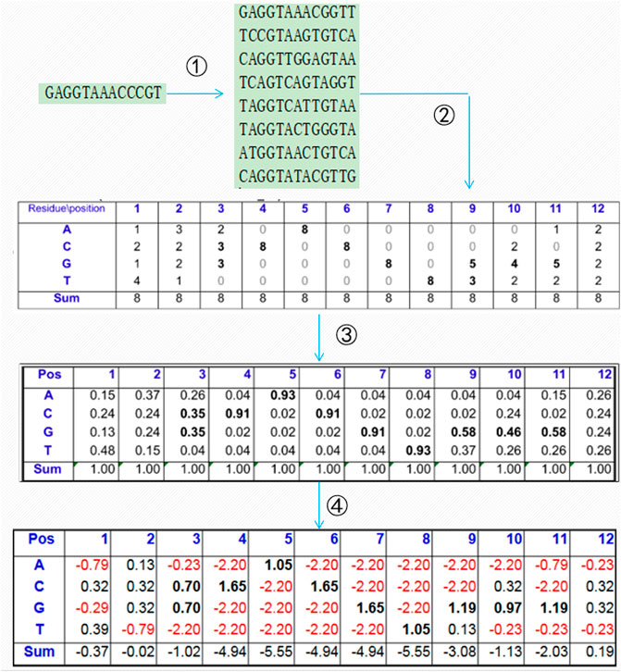The image size is (621, 672).
Task: Select red score -0.79 at T, position 2
Action: tap(138, 629)
